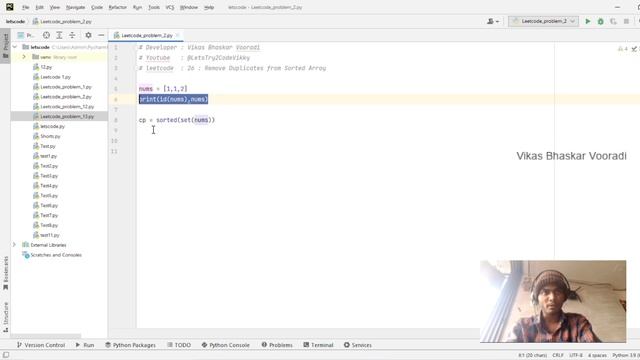
Task: Open the user account menu
Action: [x=493, y=21]
